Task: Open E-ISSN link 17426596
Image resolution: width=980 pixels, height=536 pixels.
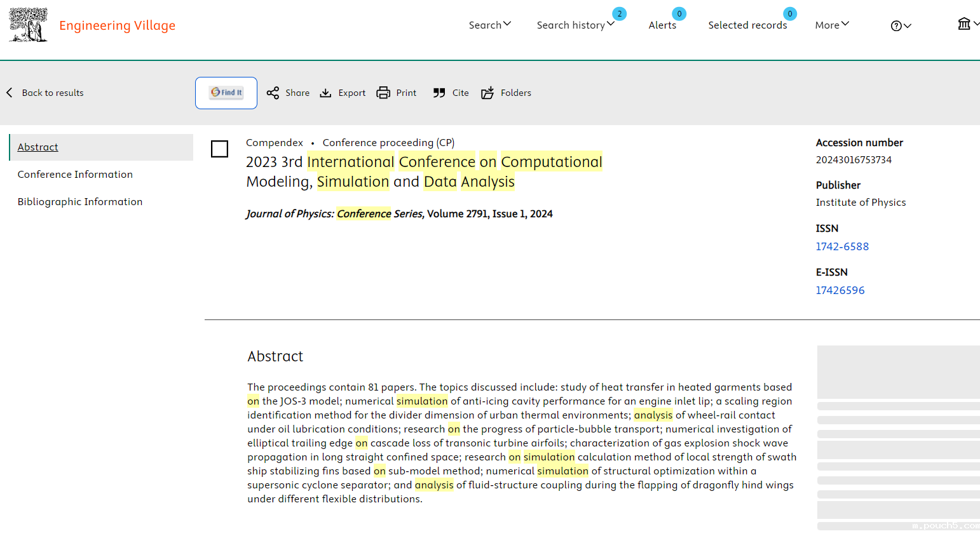Action: pos(840,290)
